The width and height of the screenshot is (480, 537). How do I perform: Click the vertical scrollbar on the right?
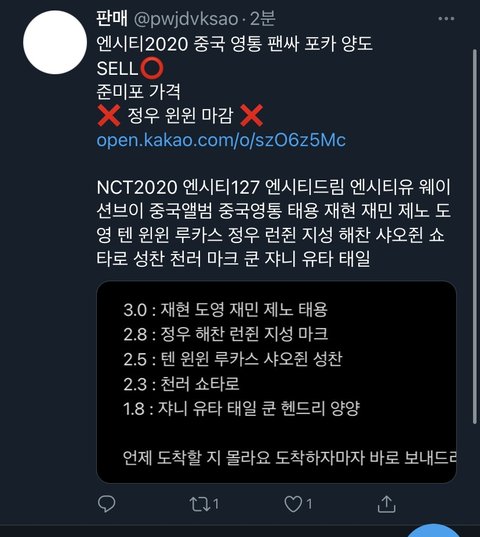click(475, 236)
